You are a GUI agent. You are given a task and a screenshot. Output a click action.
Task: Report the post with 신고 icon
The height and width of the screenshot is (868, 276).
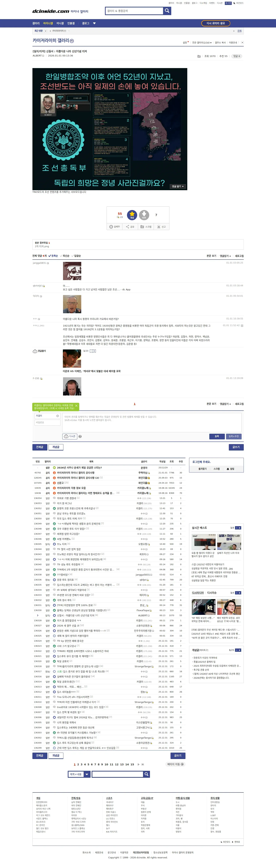161,227
